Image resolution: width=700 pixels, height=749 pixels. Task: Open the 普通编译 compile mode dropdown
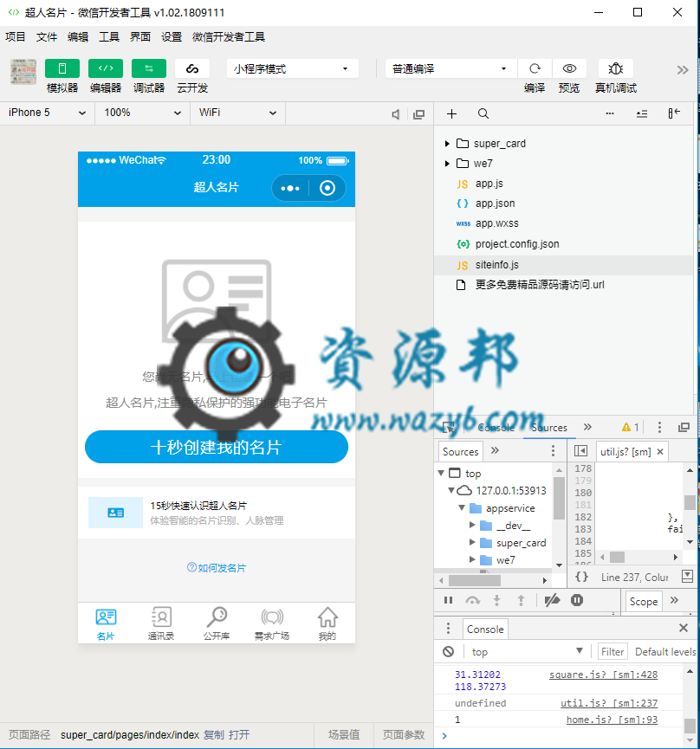(450, 68)
